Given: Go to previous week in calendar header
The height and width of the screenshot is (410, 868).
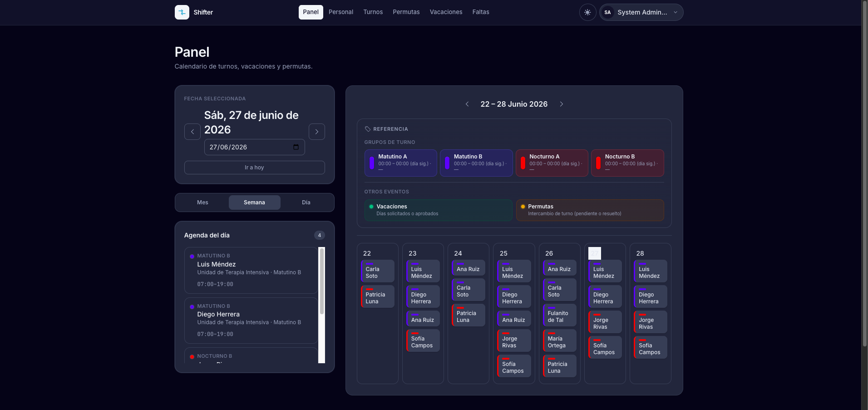Looking at the screenshot, I should click(467, 104).
